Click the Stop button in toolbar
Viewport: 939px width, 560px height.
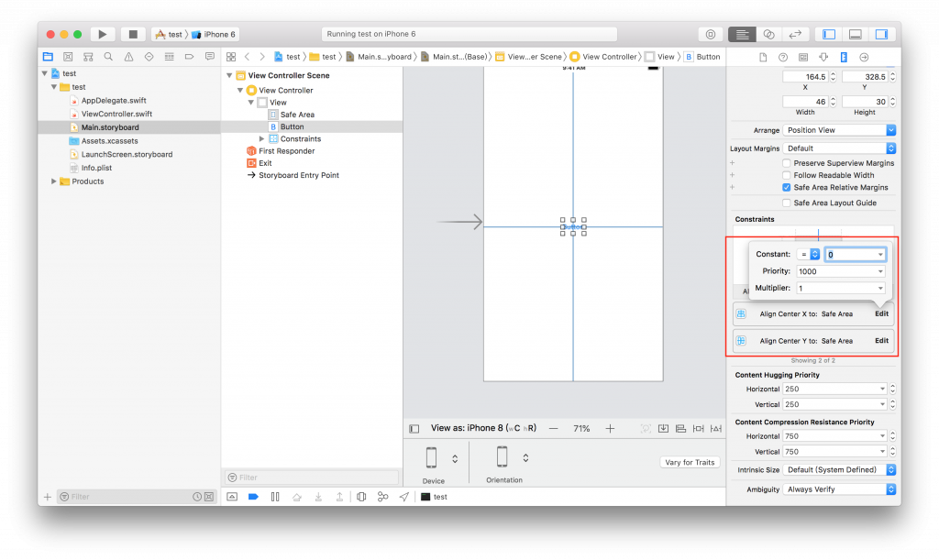pos(133,34)
